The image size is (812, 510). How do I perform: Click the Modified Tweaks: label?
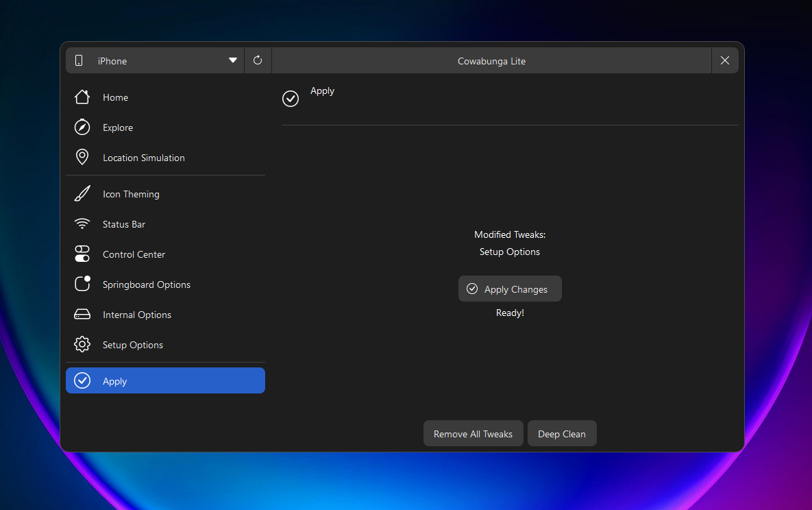pyautogui.click(x=510, y=234)
